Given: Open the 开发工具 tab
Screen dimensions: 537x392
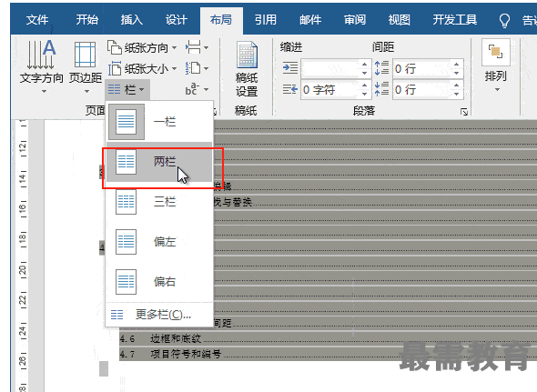Looking at the screenshot, I should tap(455, 20).
